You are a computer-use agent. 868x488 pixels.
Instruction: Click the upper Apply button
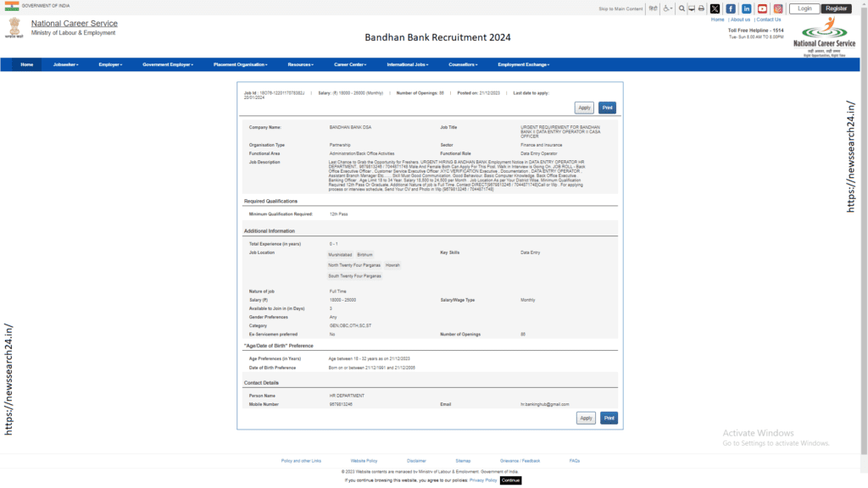tap(584, 108)
